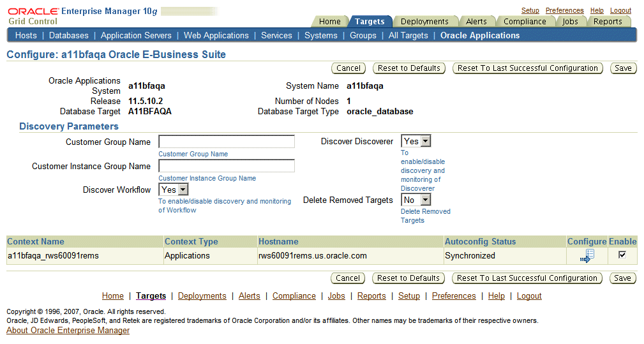Click the footer Help link

pyautogui.click(x=496, y=296)
